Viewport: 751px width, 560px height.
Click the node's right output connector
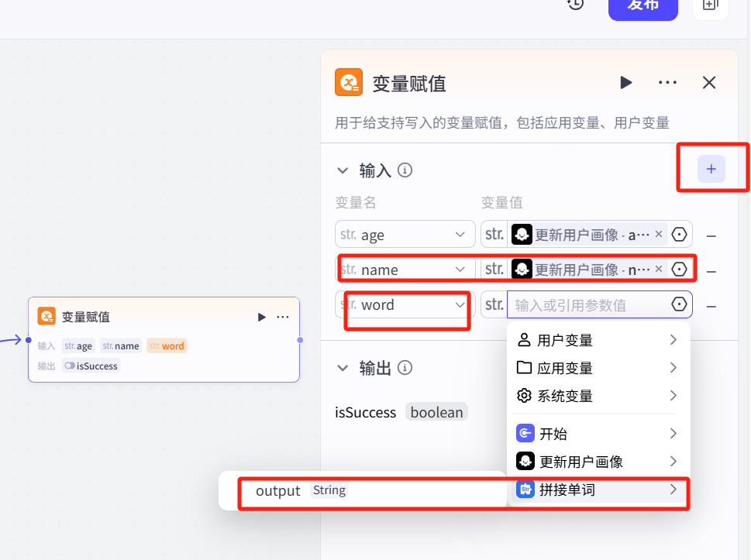tap(300, 340)
